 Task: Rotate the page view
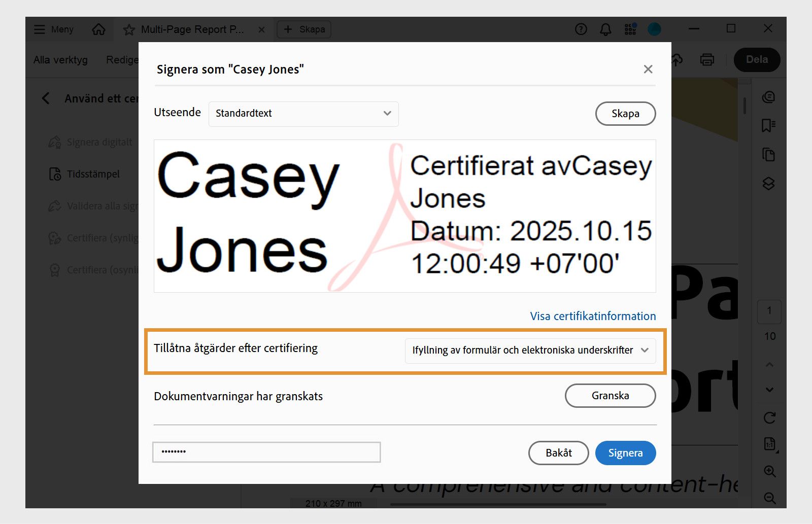click(x=769, y=418)
